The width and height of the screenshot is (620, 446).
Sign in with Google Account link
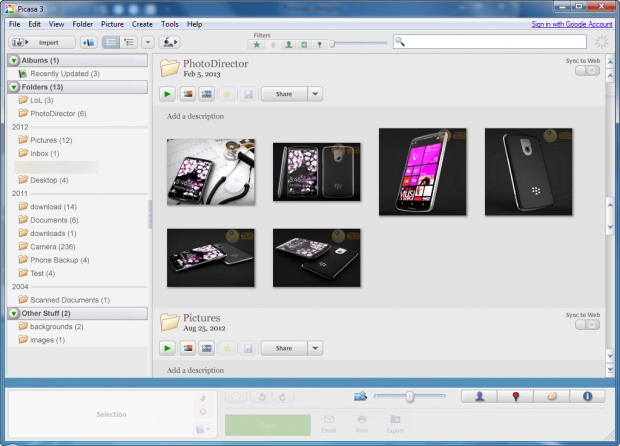(x=571, y=24)
